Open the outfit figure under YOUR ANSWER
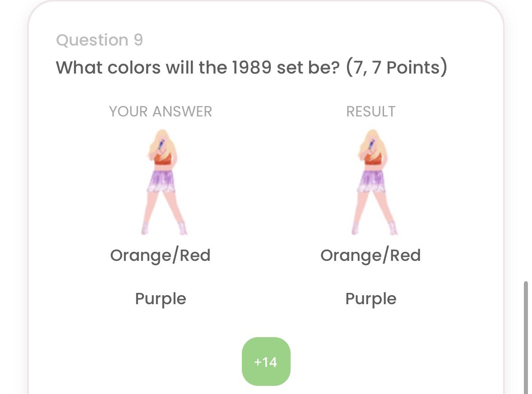 click(164, 182)
